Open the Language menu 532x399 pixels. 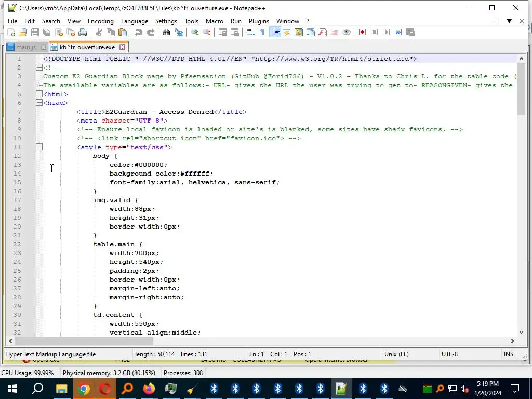point(135,21)
